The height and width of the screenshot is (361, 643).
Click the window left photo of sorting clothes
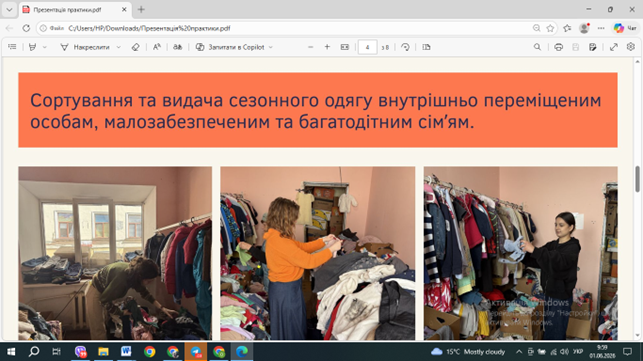click(115, 253)
